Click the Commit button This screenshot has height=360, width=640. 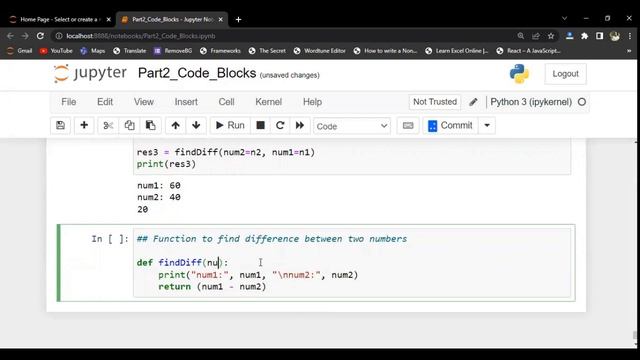click(x=450, y=125)
